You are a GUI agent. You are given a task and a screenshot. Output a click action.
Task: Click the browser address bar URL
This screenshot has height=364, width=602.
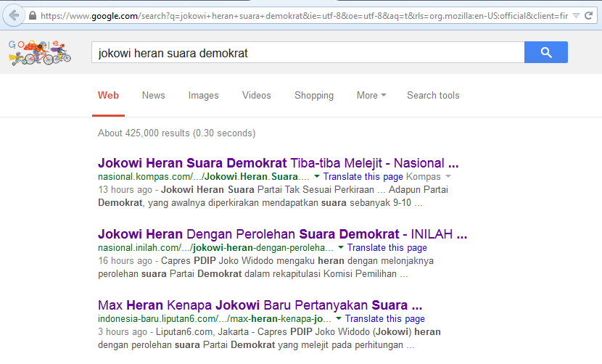click(304, 16)
